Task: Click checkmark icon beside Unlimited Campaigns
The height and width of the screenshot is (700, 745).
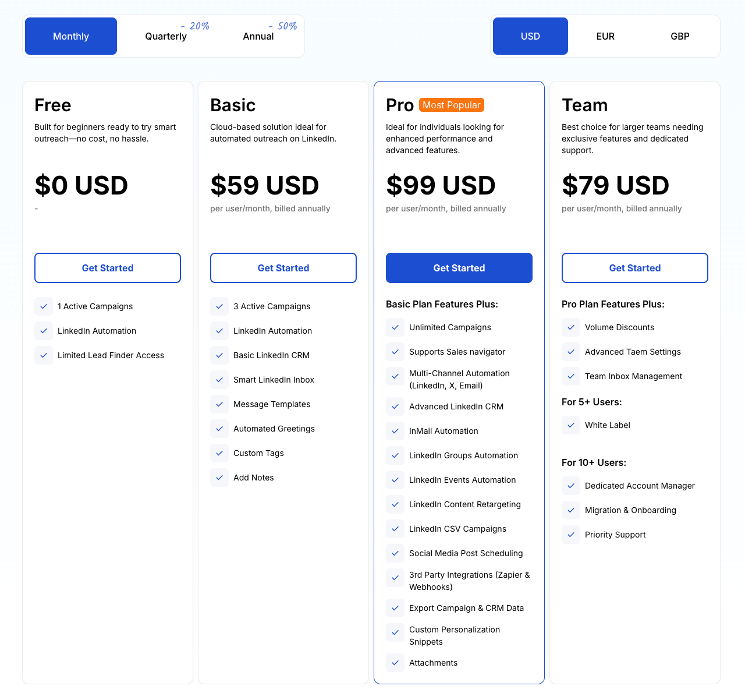Action: point(395,327)
